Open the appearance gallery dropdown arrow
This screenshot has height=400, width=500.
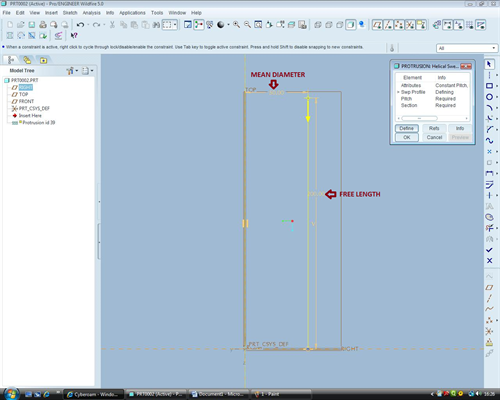pyautogui.click(x=228, y=25)
